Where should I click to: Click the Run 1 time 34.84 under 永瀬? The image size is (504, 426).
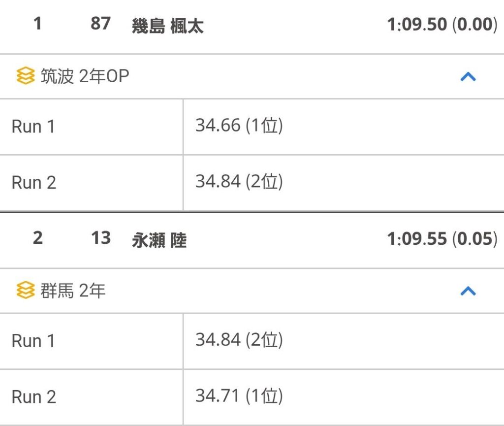coord(239,340)
